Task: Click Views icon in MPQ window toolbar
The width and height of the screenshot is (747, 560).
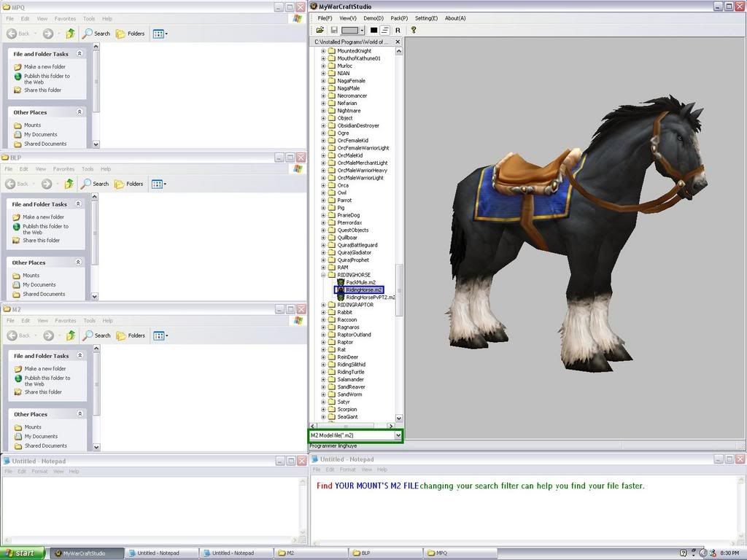Action: (x=160, y=34)
